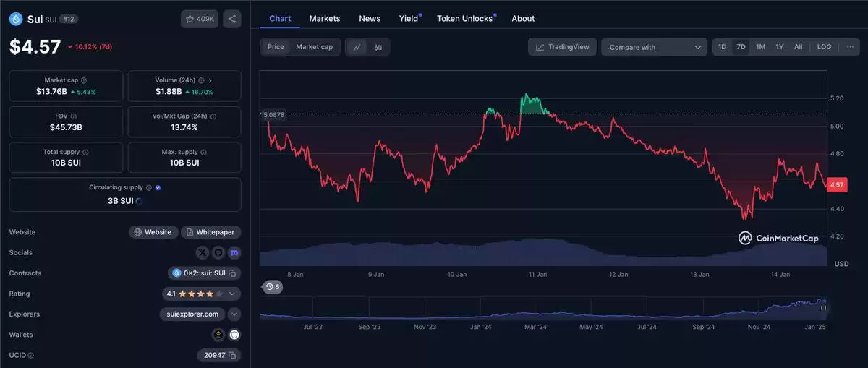Viewport: 868px width, 368px height.
Task: Open the Discord social icon
Action: tap(234, 253)
